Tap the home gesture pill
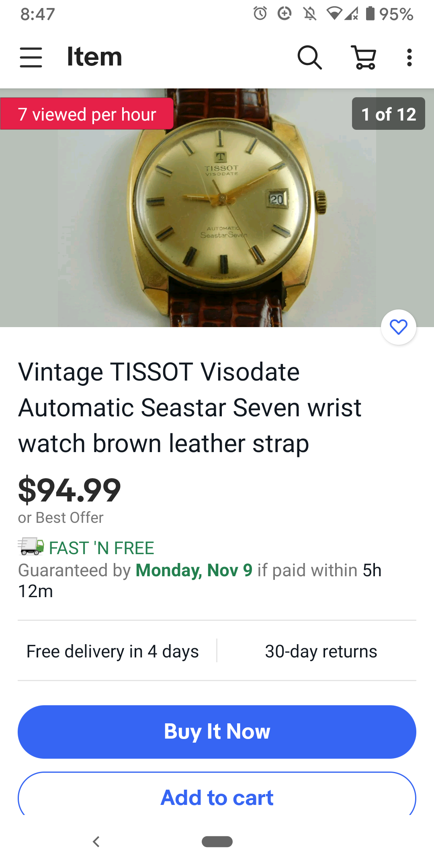434x868 pixels. pyautogui.click(x=217, y=841)
